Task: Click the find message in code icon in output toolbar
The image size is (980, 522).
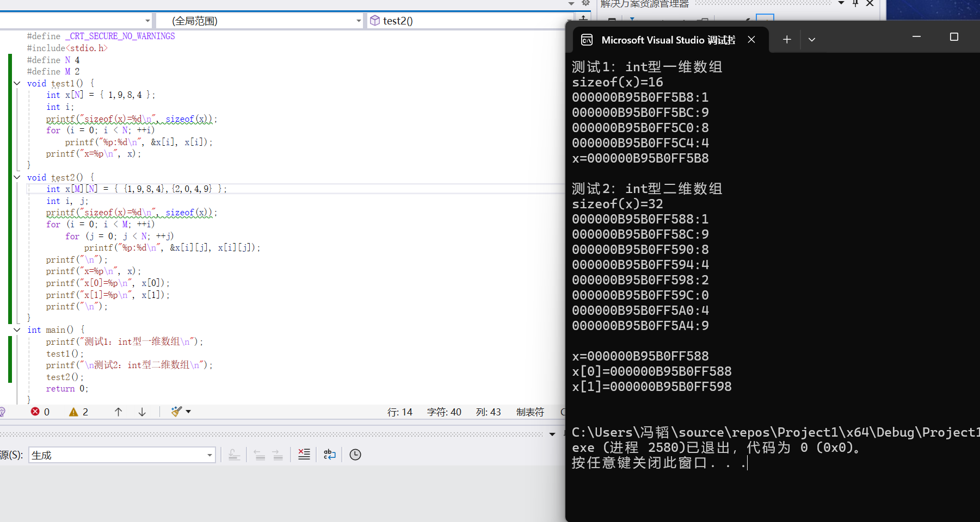Action: [x=234, y=455]
